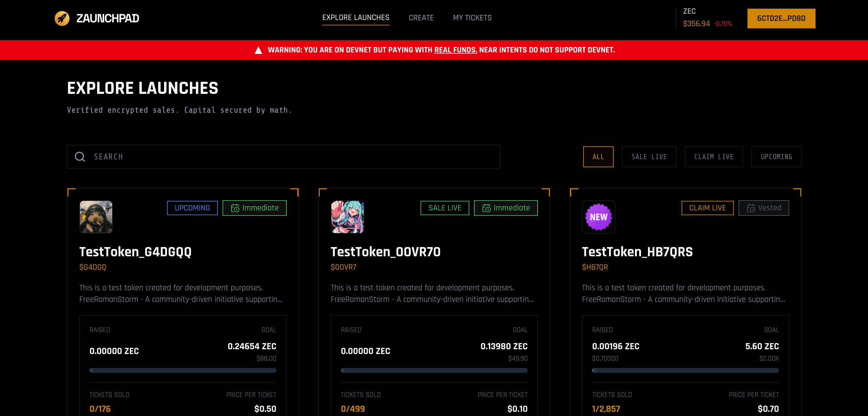This screenshot has height=416, width=868.
Task: Click the clock icon on TestToken_OOVR7O's Immediate badge
Action: pos(486,208)
